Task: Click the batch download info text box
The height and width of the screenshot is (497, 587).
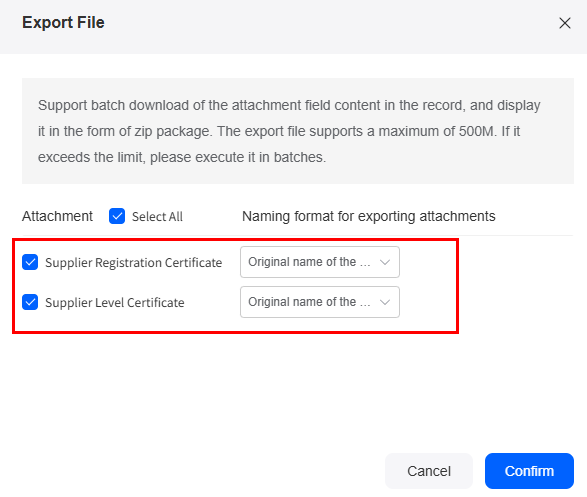Action: click(x=298, y=131)
